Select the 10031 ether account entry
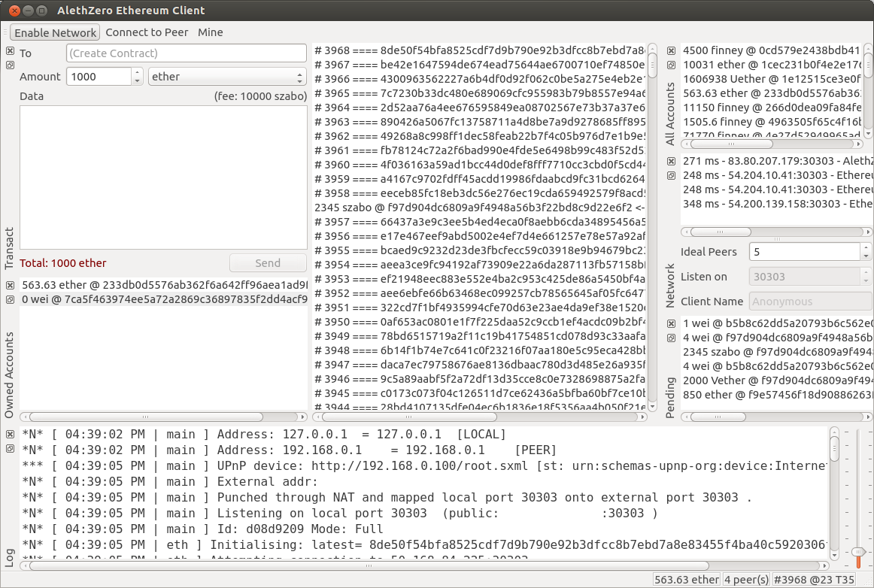Viewport: 874px width, 588px height. [772, 65]
